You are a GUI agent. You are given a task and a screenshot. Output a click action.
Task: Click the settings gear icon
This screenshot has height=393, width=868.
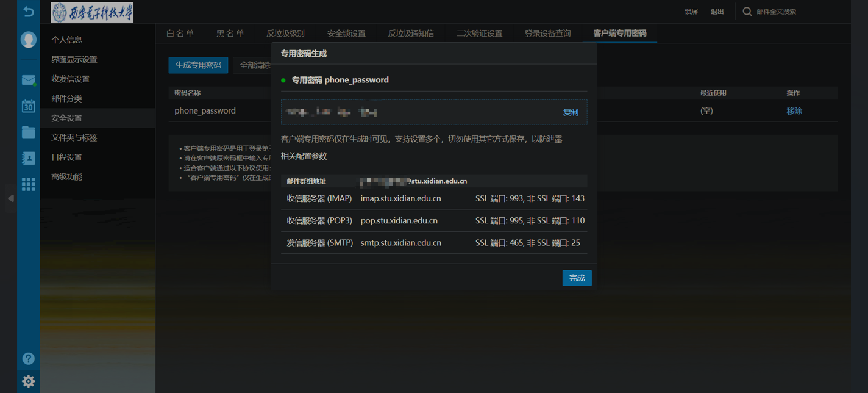point(28,381)
